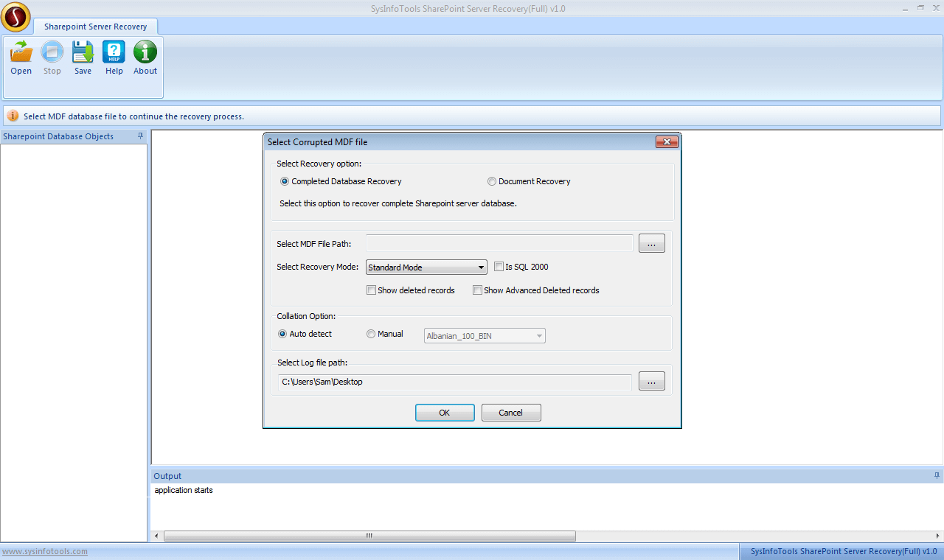Switch to Sharepoint Server Recovery tab
This screenshot has height=560, width=944.
point(95,27)
